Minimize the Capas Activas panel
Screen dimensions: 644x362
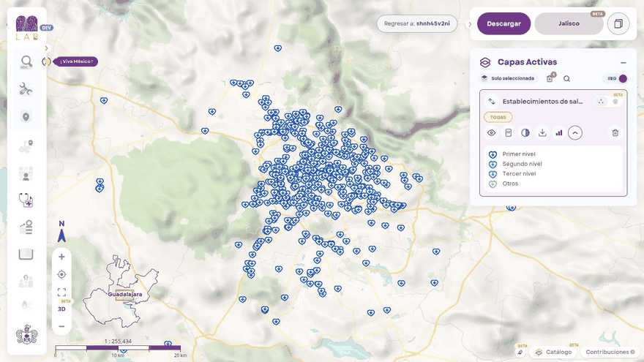pos(623,63)
